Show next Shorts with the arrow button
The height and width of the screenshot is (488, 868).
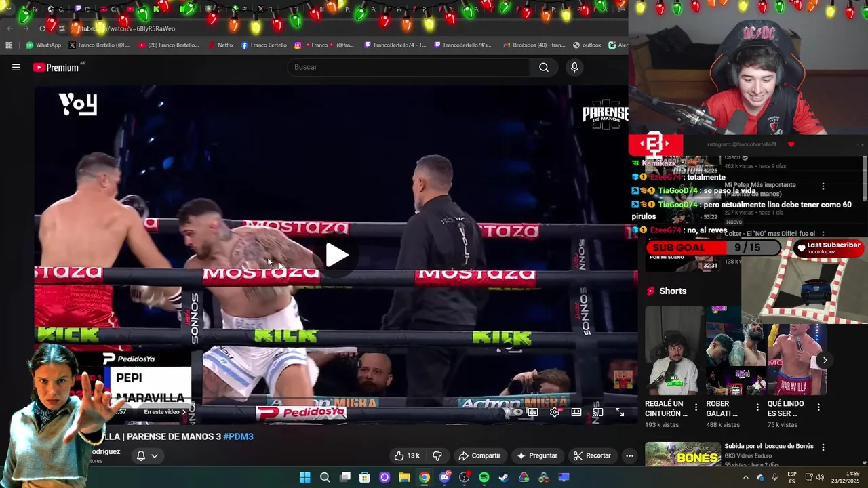[825, 360]
